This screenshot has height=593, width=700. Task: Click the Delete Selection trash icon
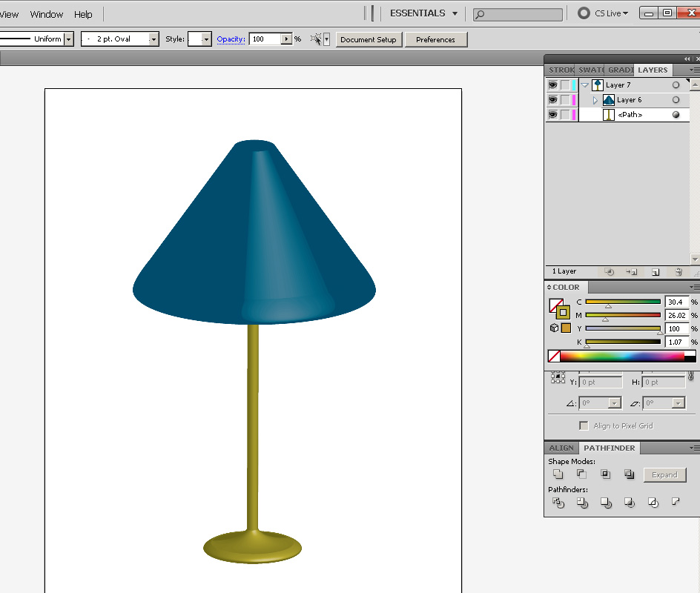click(678, 272)
